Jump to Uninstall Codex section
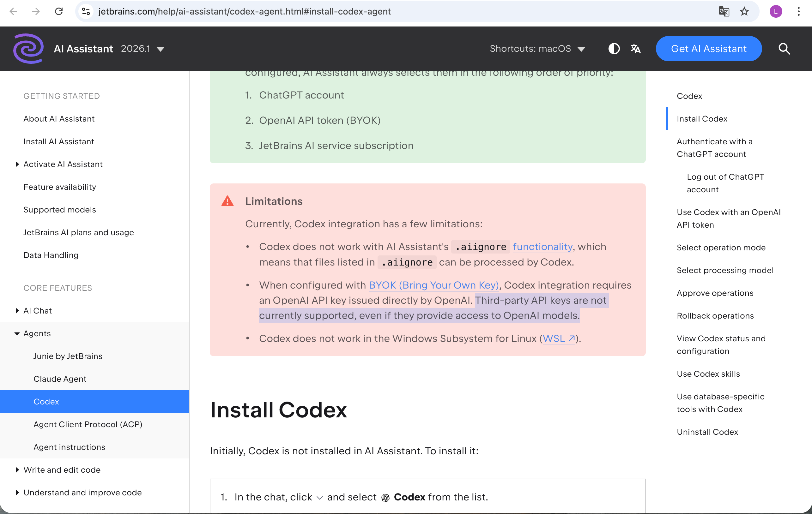The image size is (812, 514). point(707,432)
